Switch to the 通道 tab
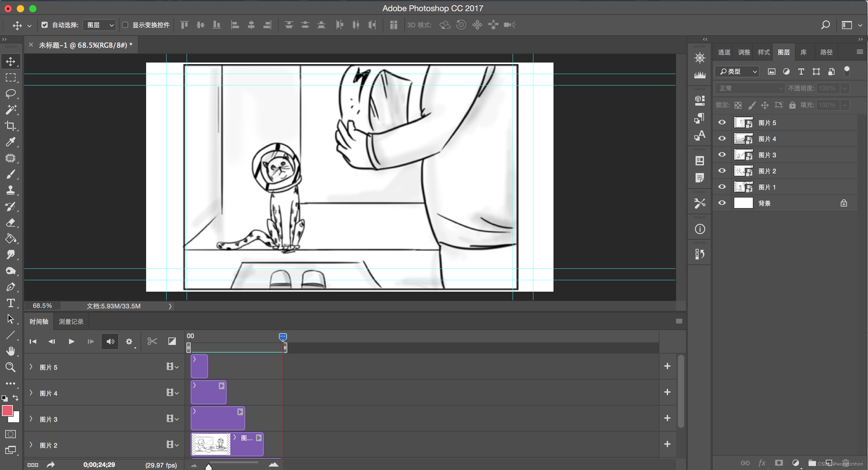This screenshot has width=868, height=470. tap(724, 52)
